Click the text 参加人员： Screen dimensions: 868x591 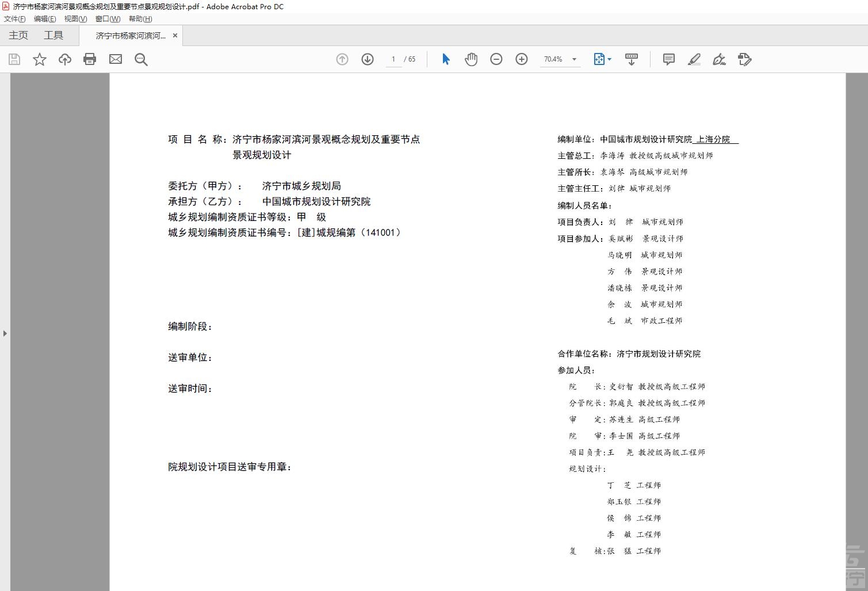576,370
